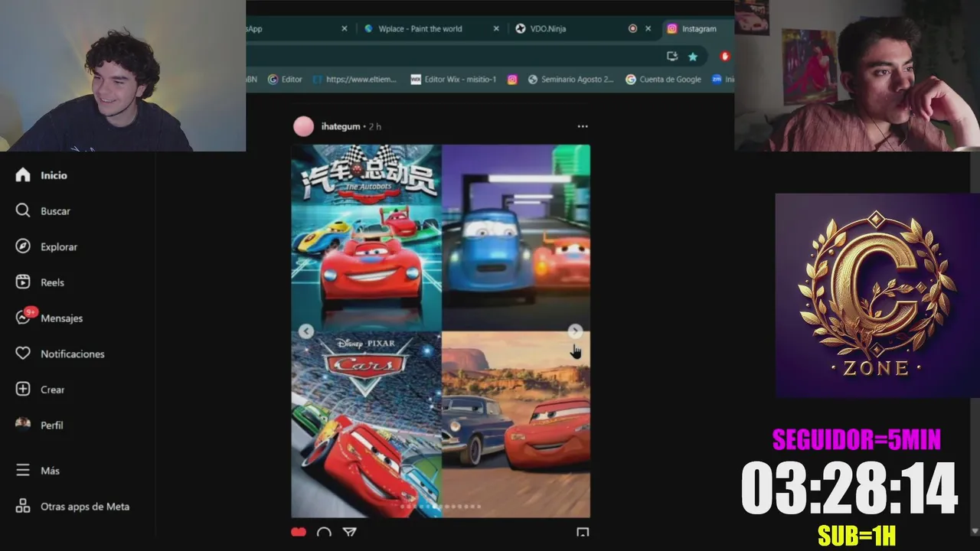The width and height of the screenshot is (980, 551).
Task: Close the Wplace tab
Action: 496,28
